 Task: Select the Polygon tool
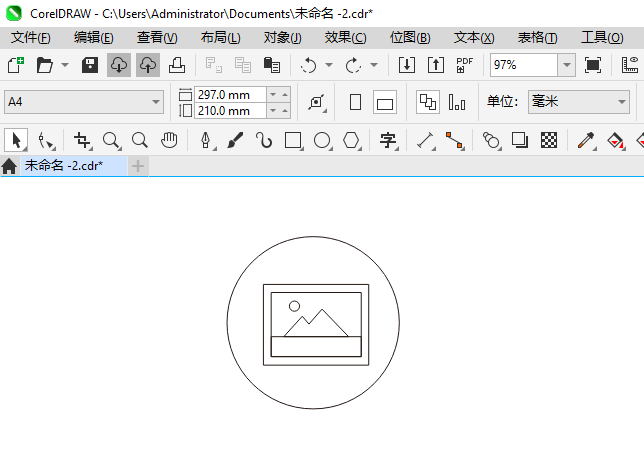[352, 140]
